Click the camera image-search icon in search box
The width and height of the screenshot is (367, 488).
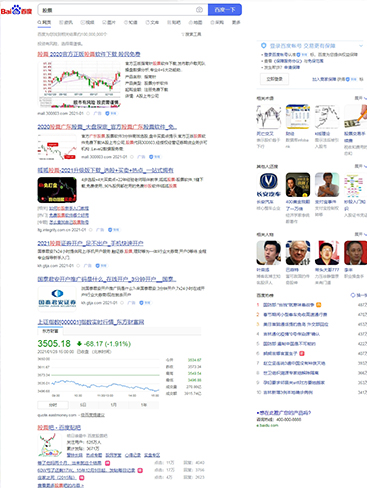tap(199, 10)
